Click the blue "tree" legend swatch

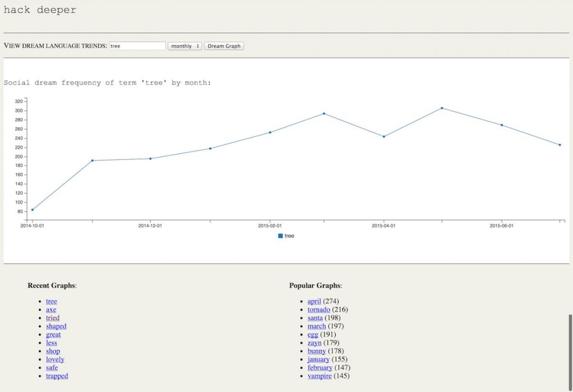280,235
